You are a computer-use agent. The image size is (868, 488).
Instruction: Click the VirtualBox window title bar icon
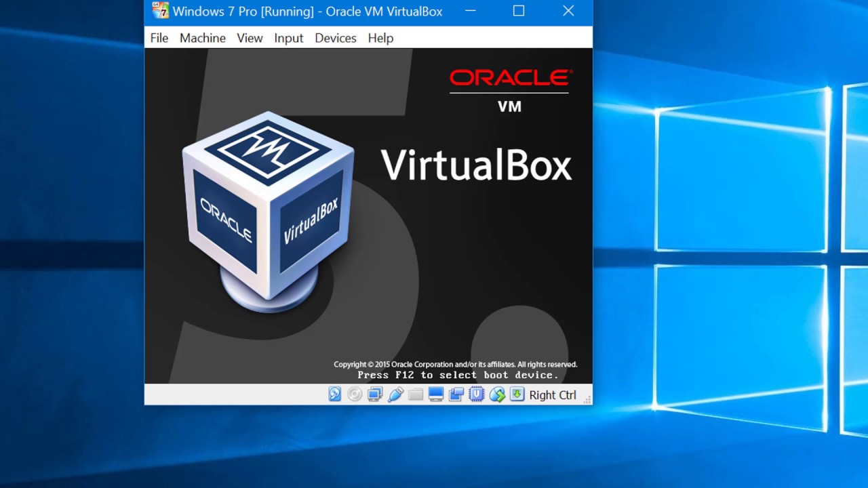(160, 11)
